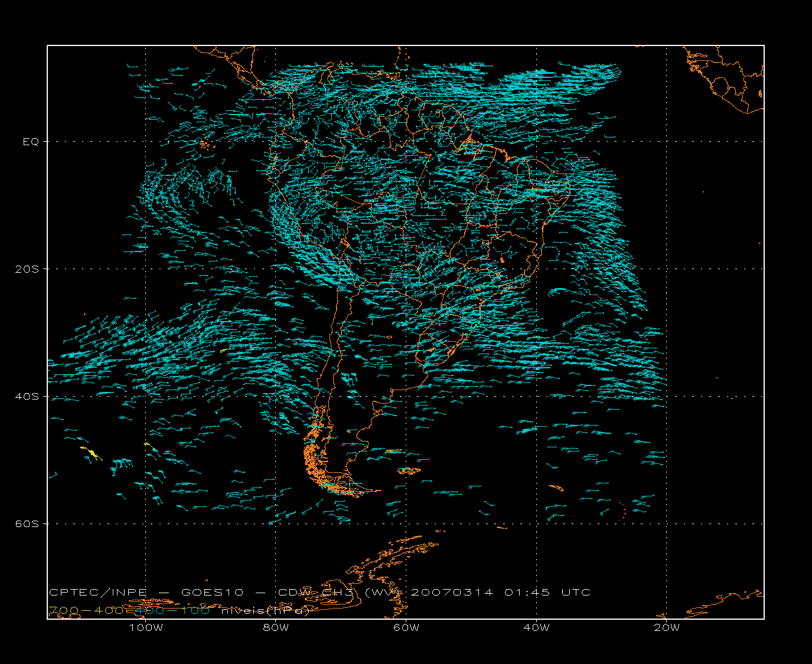The width and height of the screenshot is (812, 664).
Task: Click the 100W longitude label
Action: 146,627
